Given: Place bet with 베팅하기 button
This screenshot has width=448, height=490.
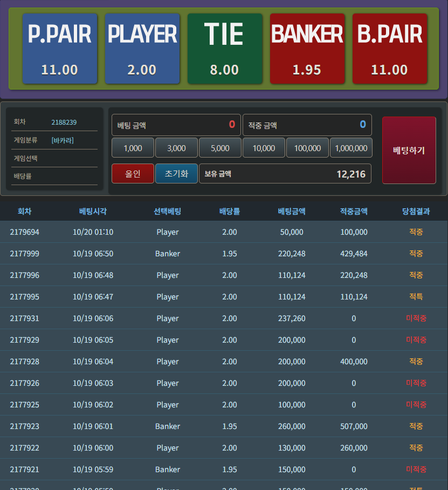Looking at the screenshot, I should tap(409, 151).
